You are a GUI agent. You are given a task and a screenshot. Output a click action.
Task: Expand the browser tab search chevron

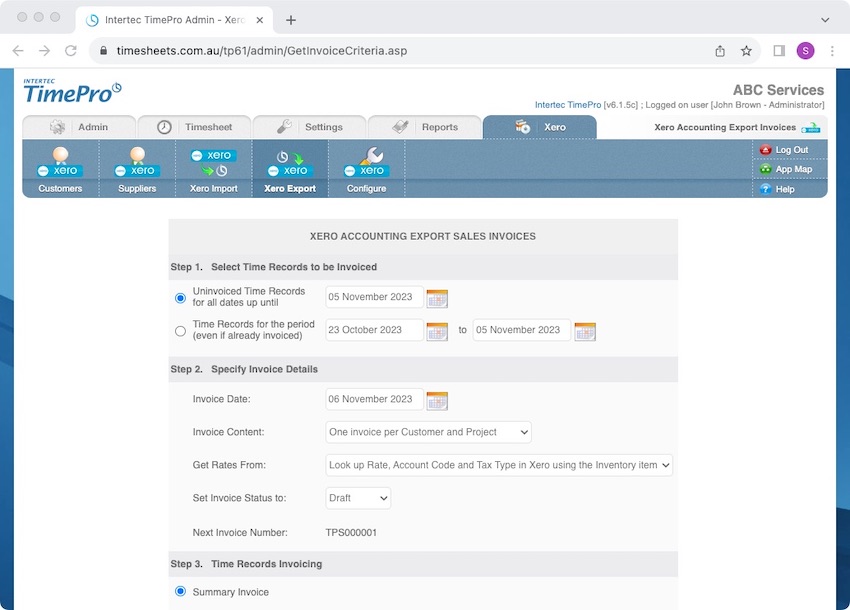coord(825,20)
